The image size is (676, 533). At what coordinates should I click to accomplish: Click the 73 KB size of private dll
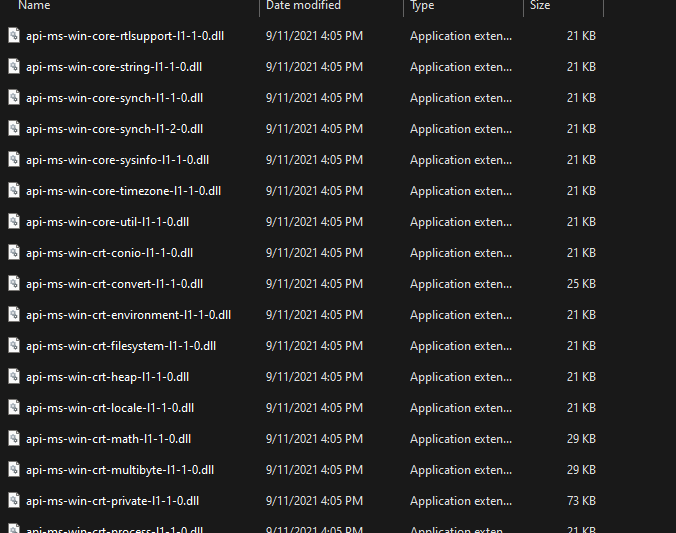(x=581, y=501)
